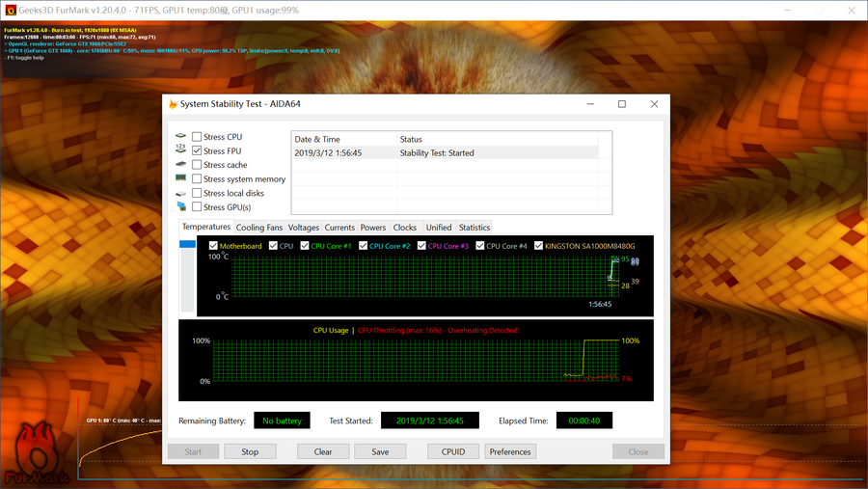Click the monitor icon beside Stress GPU(s)

click(x=180, y=206)
